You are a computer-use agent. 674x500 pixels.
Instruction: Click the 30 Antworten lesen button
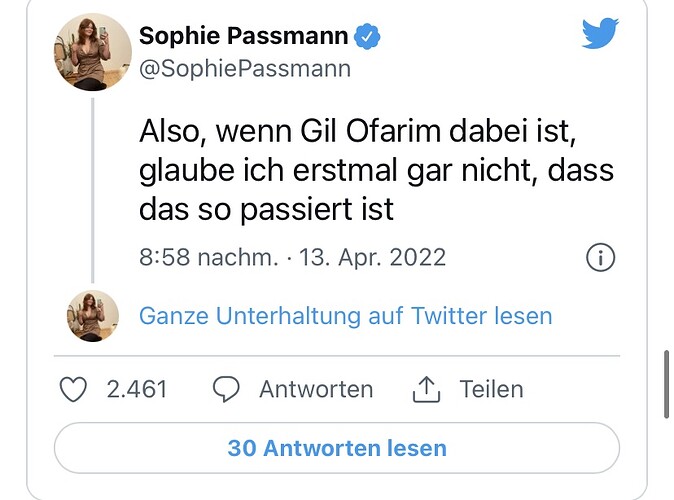tap(337, 448)
